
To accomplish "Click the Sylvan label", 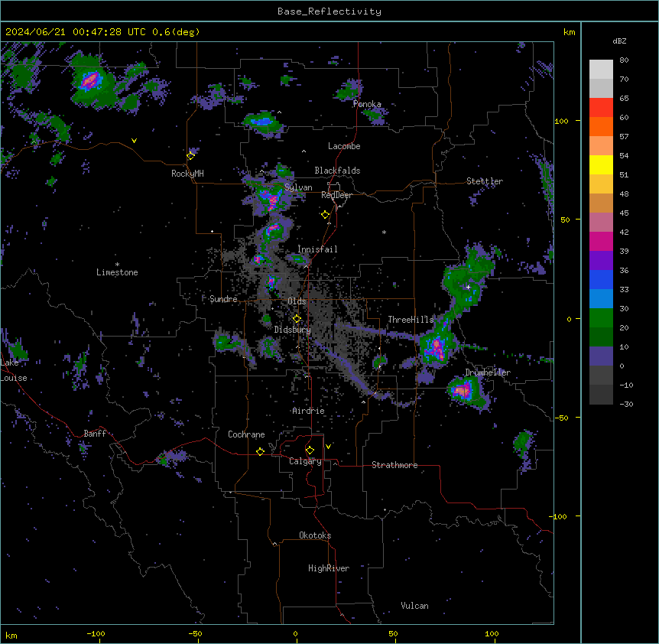I will [x=298, y=187].
